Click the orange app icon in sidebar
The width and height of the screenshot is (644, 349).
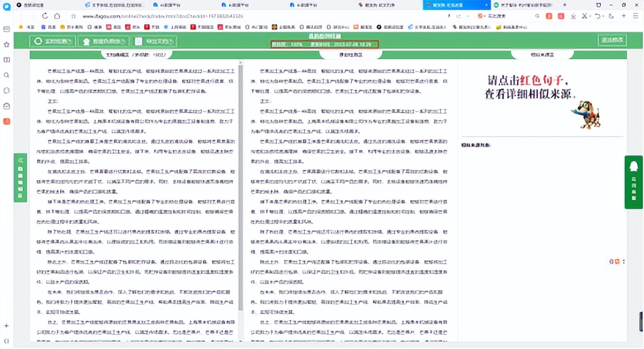coord(6,121)
